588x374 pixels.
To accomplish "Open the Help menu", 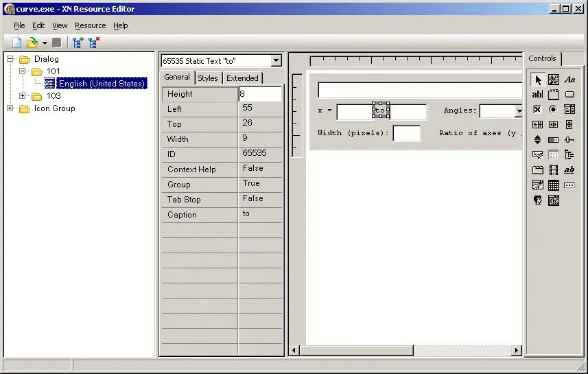I will pyautogui.click(x=120, y=25).
